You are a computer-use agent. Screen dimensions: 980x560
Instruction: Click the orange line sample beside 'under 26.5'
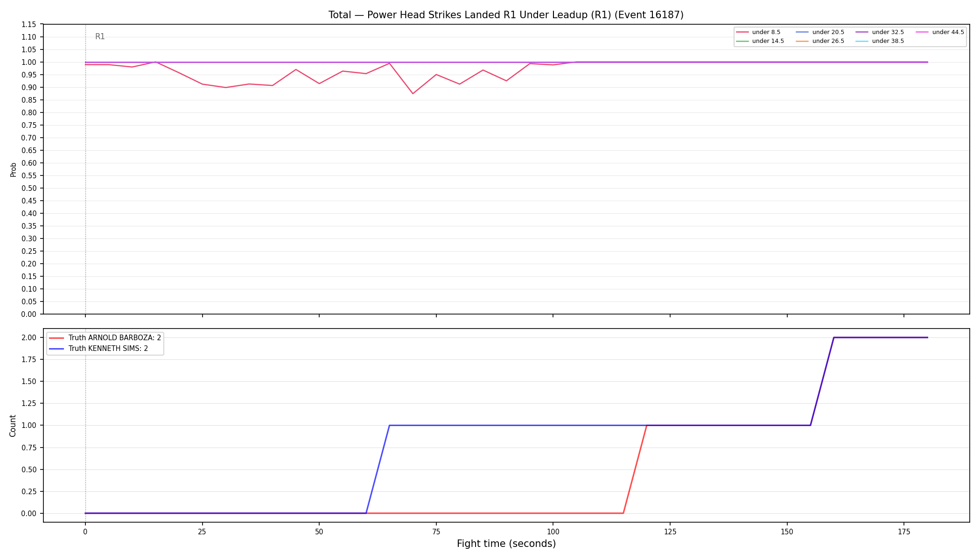pos(803,41)
